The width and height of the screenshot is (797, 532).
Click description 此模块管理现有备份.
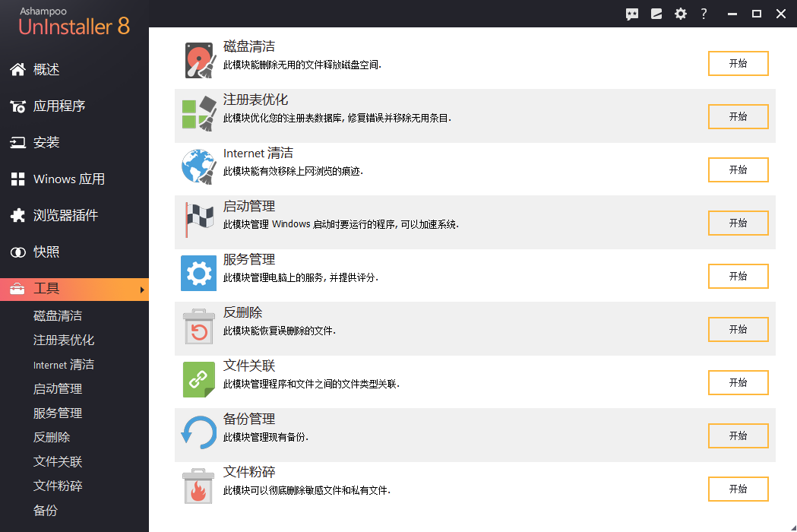click(x=266, y=438)
